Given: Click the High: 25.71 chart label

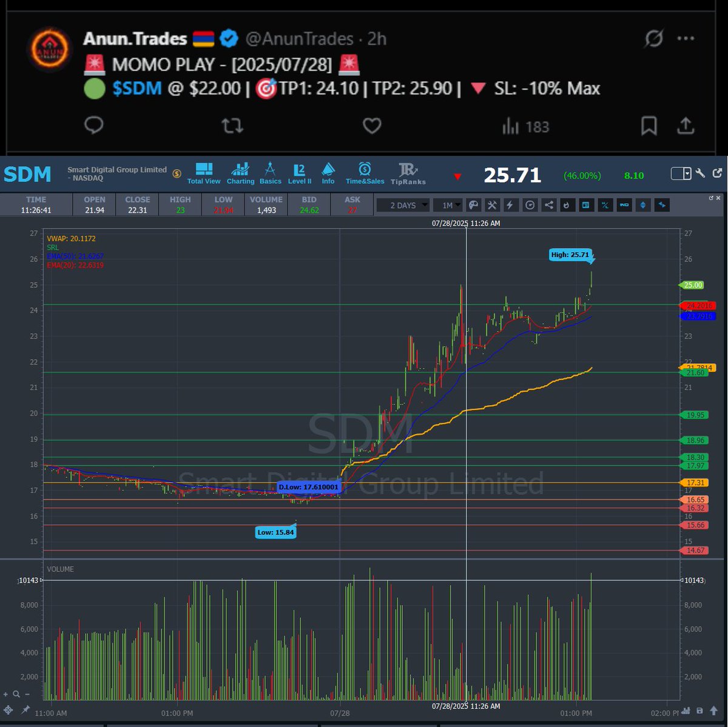Looking at the screenshot, I should pos(570,255).
